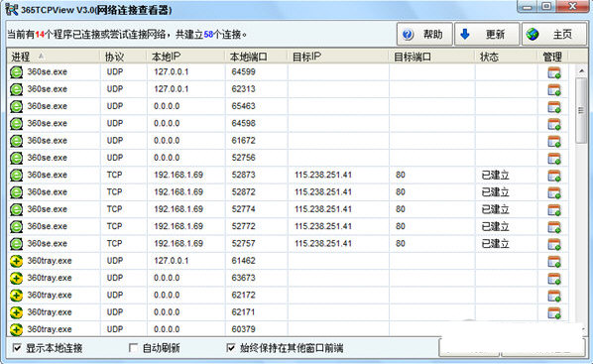The width and height of the screenshot is (593, 364).
Task: Sort by 进程 column header
Action: (54, 57)
